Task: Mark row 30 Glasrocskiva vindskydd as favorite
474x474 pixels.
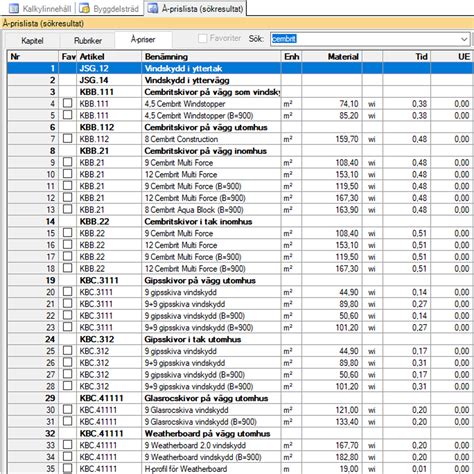Action: coord(68,410)
